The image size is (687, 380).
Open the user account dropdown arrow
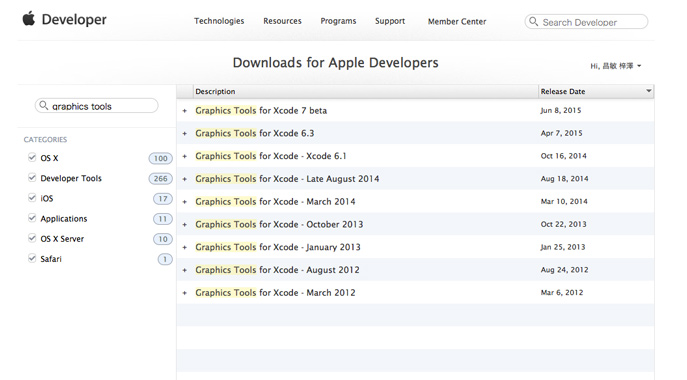coord(639,66)
